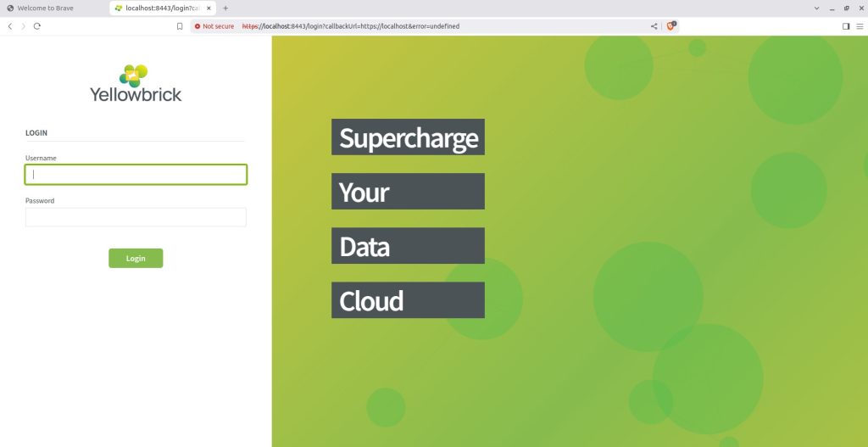Click the Data banner text
This screenshot has height=447, width=868.
click(364, 246)
